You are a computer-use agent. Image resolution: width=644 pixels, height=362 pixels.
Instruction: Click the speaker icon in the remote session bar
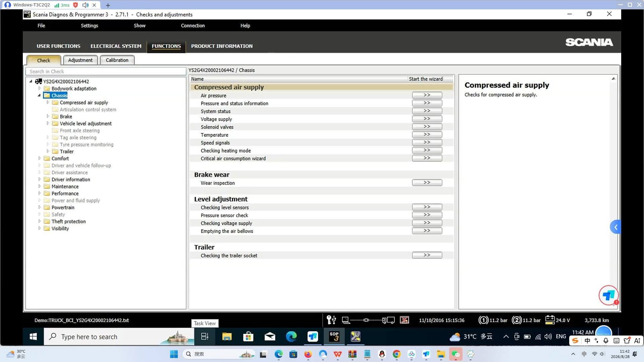[x=86, y=5]
